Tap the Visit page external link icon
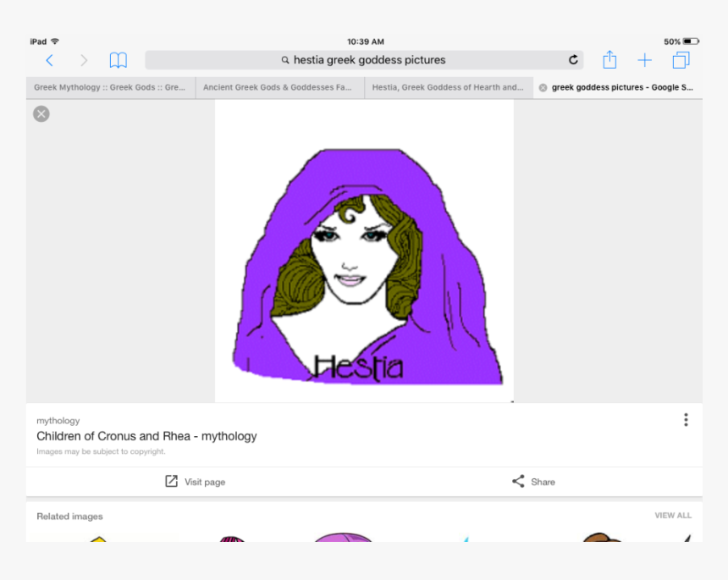The height and width of the screenshot is (580, 728). click(171, 481)
